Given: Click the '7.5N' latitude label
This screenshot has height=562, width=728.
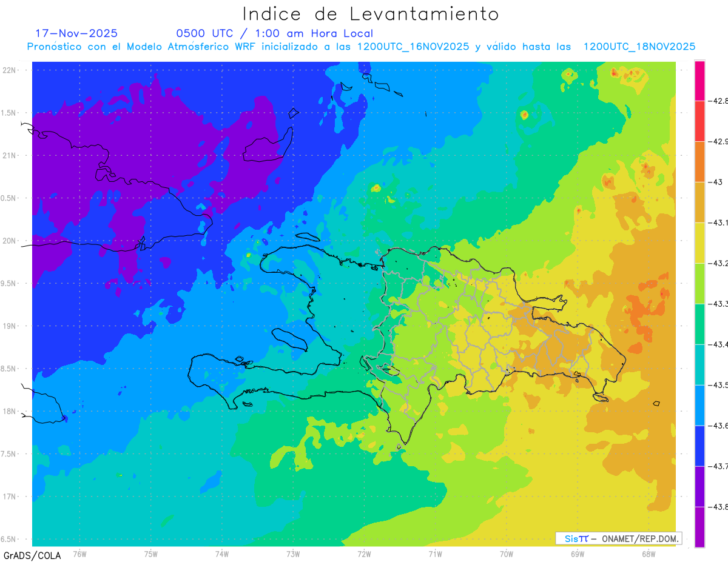Looking at the screenshot, I should tap(9, 454).
